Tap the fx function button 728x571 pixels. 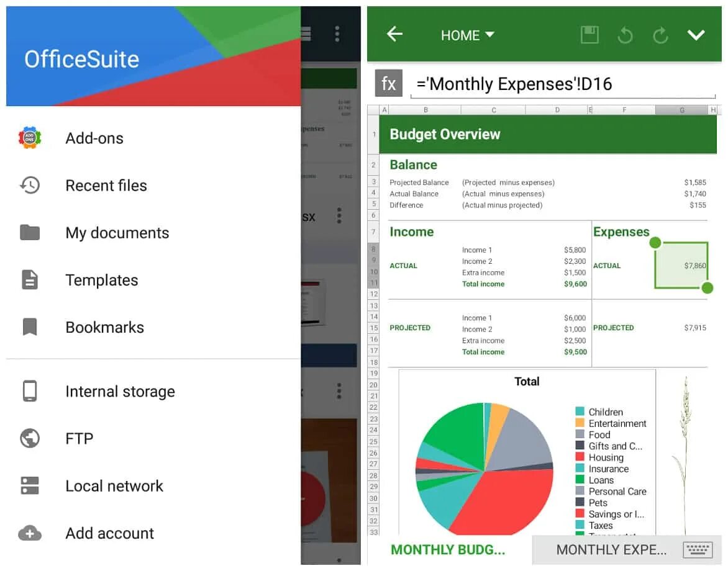pyautogui.click(x=389, y=84)
